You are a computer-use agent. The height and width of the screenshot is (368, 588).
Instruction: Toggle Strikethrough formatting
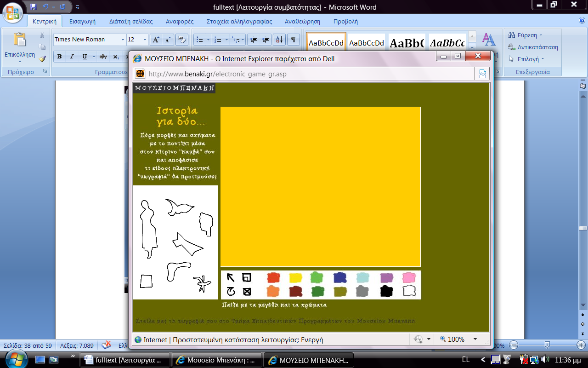coord(103,57)
